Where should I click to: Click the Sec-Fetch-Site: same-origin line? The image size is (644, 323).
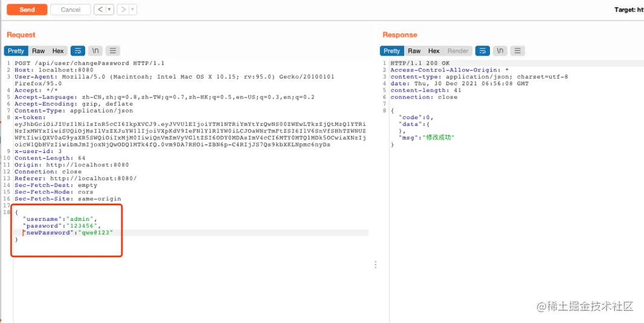(68, 198)
